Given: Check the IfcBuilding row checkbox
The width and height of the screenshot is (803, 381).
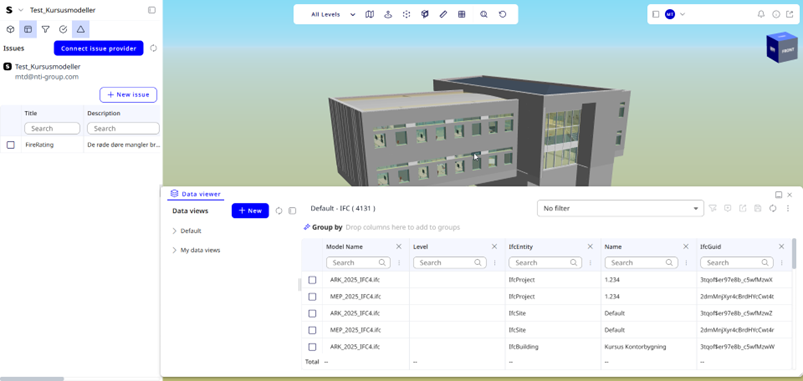Looking at the screenshot, I should tap(312, 347).
